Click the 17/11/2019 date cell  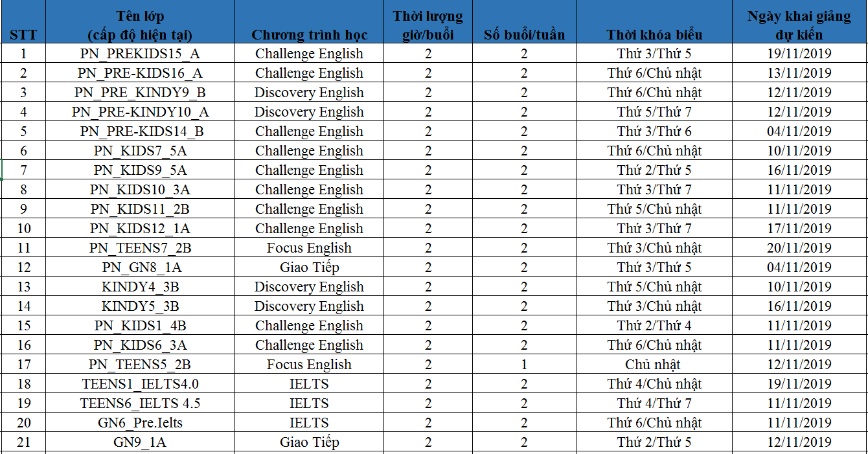(x=799, y=229)
